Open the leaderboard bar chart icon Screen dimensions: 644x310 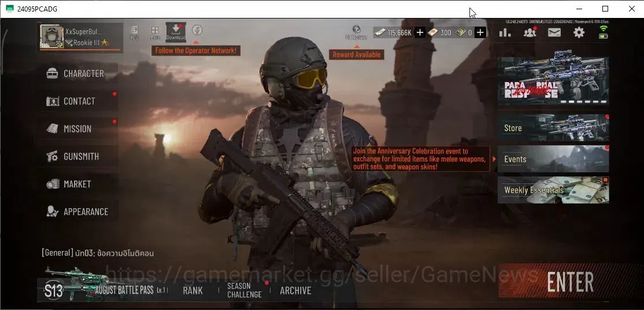click(505, 32)
